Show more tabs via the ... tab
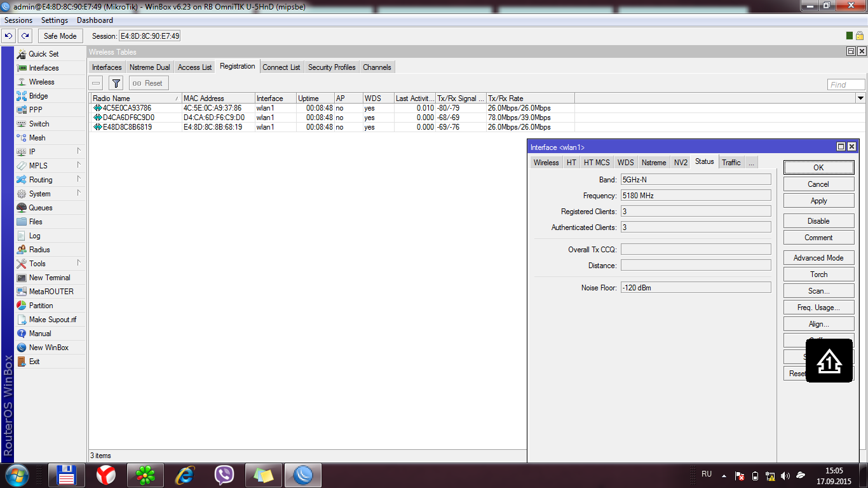The image size is (868, 488). click(751, 163)
